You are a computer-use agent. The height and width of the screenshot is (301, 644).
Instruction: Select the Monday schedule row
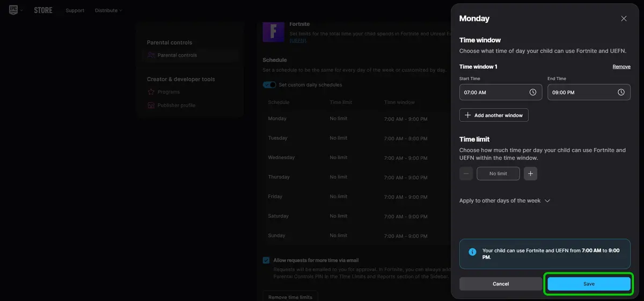tap(357, 118)
